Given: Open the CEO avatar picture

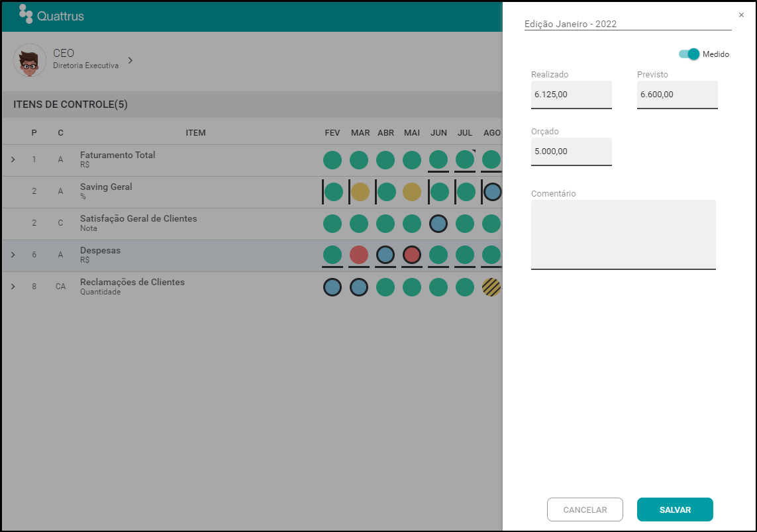Looking at the screenshot, I should coord(29,60).
